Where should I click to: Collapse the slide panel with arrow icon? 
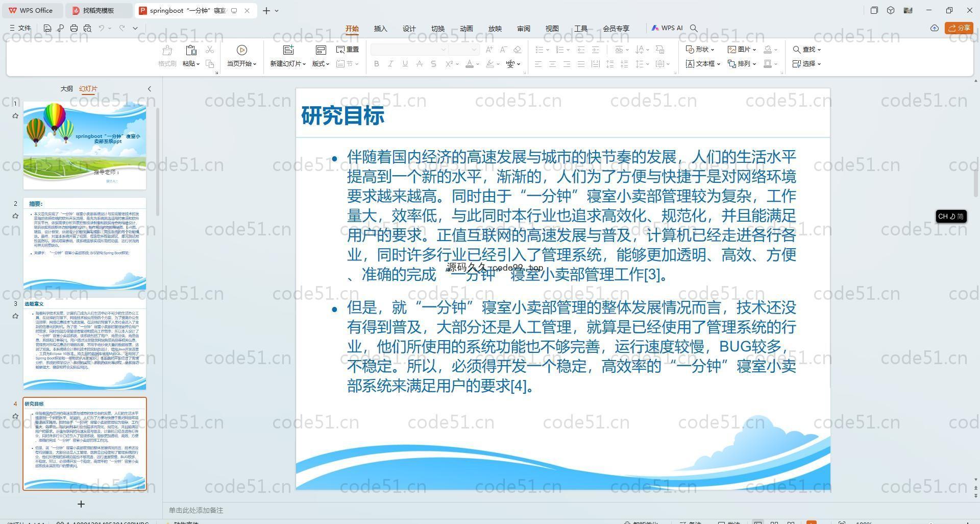(150, 89)
